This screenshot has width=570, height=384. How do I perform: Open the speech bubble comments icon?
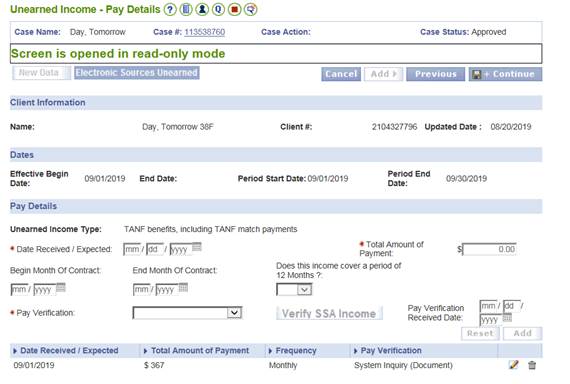click(x=250, y=9)
